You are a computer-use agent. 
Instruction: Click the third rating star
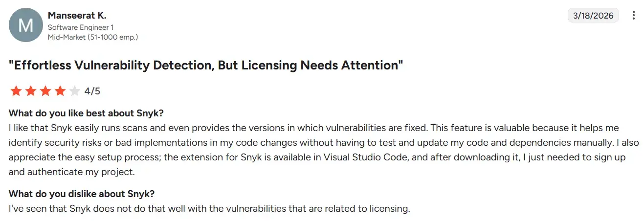[x=45, y=91]
